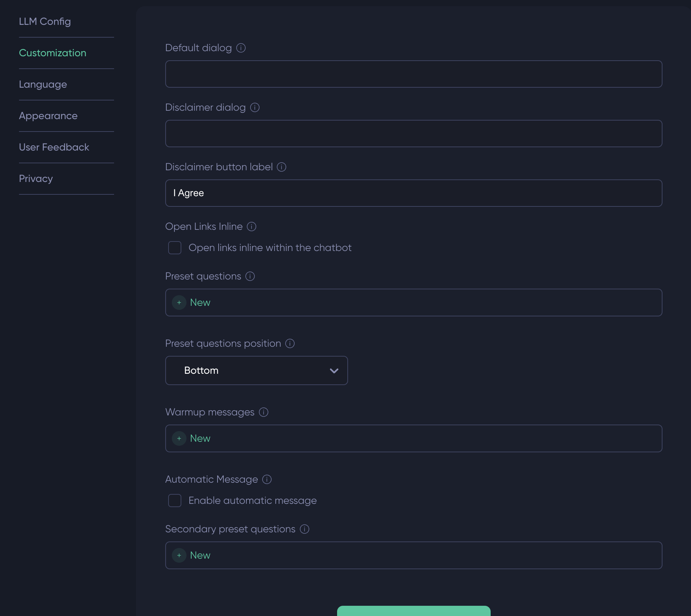Open the Preset questions position dropdown
Screen dimensions: 691x616
tap(256, 370)
